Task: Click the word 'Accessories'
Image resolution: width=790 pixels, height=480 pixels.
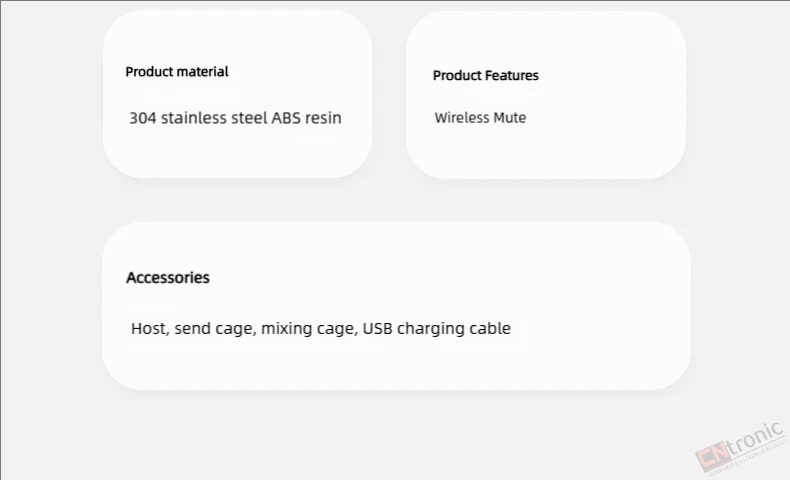Action: click(168, 278)
